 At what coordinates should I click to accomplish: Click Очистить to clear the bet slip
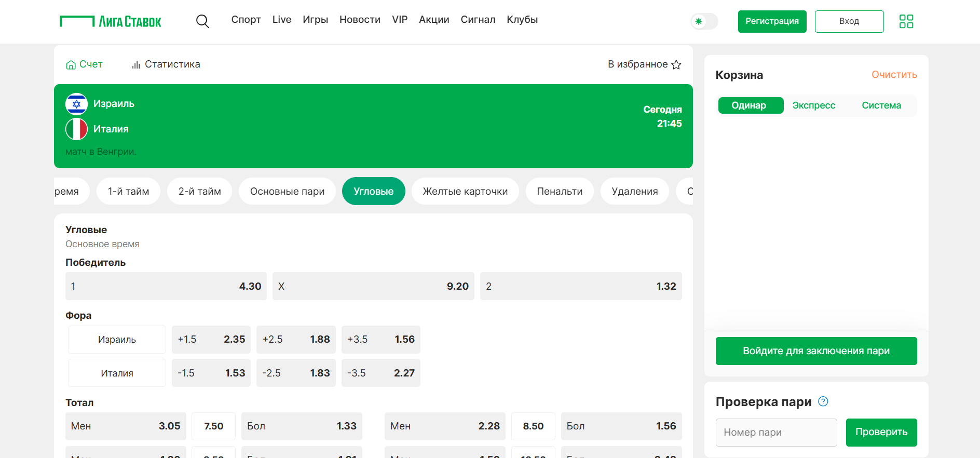pyautogui.click(x=894, y=75)
